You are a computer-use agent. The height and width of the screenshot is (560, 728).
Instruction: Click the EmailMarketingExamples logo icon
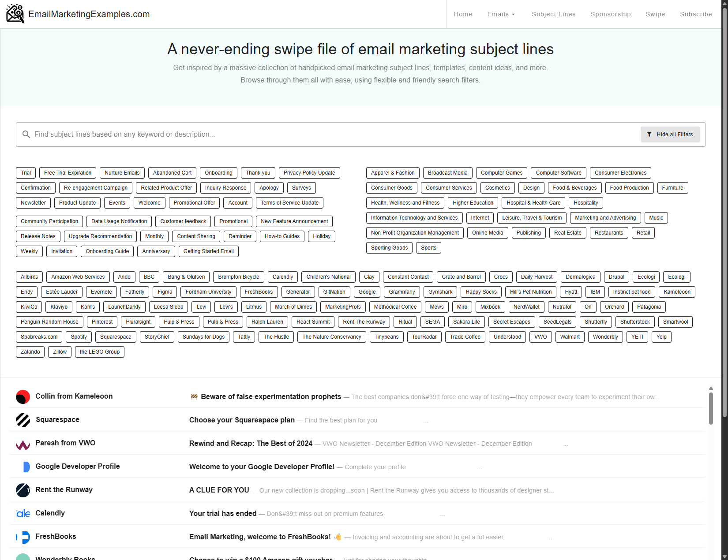click(x=15, y=14)
